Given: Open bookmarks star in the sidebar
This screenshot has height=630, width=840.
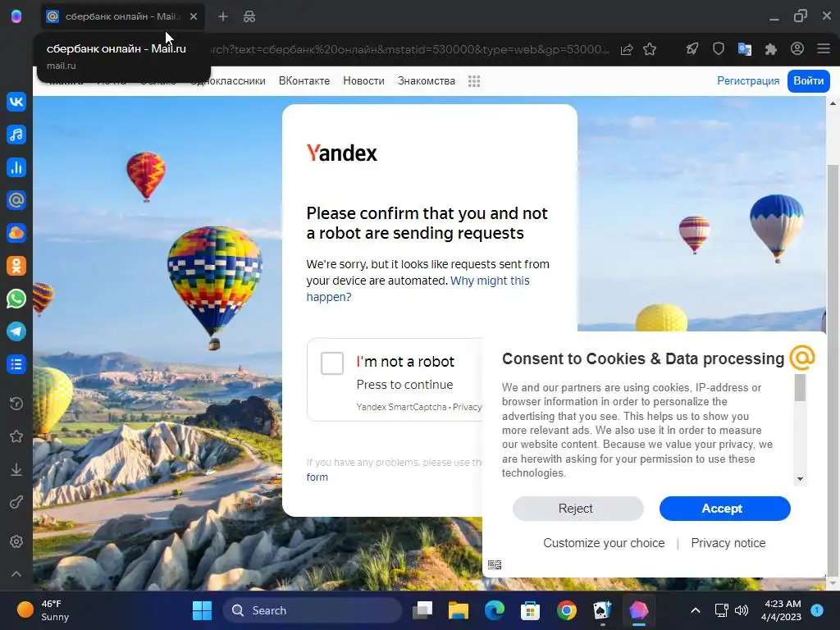Looking at the screenshot, I should point(16,436).
